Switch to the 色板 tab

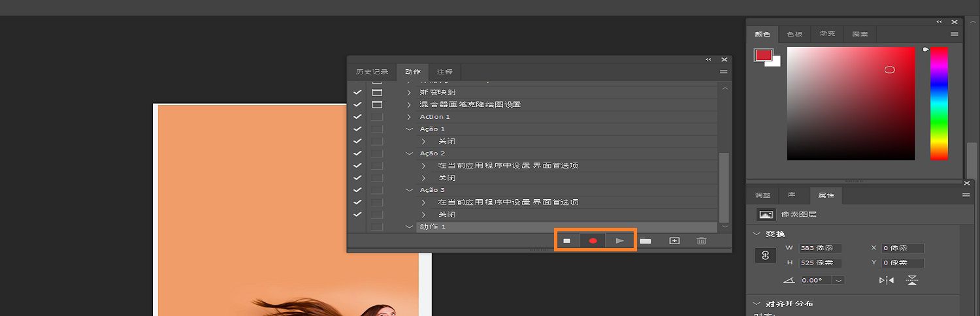(794, 34)
